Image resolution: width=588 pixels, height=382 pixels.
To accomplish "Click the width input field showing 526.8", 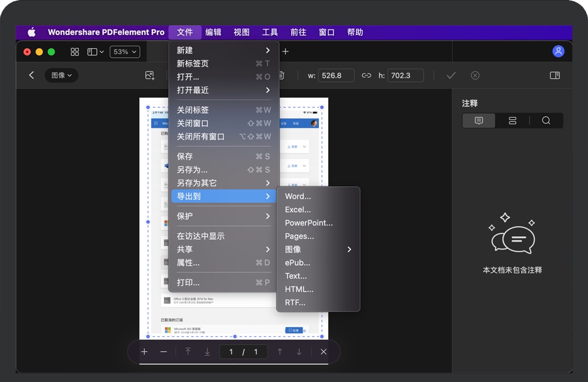I will [335, 75].
